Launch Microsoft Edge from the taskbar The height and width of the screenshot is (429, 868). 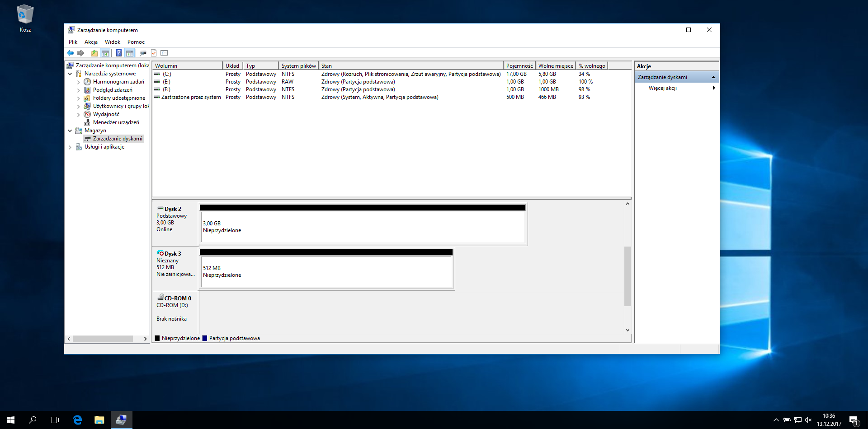pyautogui.click(x=77, y=420)
